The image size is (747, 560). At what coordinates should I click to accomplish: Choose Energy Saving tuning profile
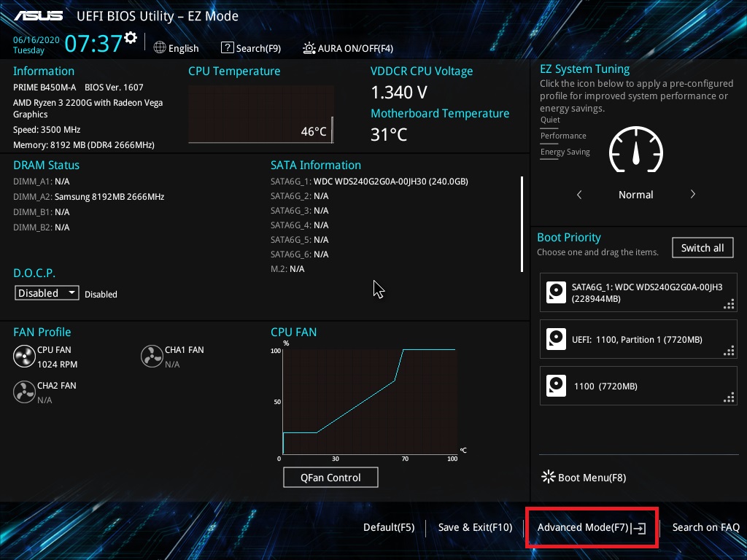(x=565, y=152)
